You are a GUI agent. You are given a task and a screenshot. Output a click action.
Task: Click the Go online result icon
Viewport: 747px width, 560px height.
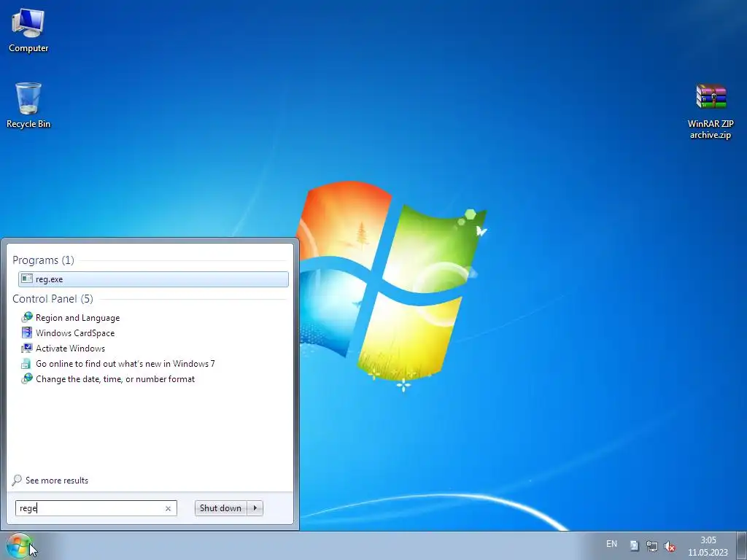tap(26, 364)
